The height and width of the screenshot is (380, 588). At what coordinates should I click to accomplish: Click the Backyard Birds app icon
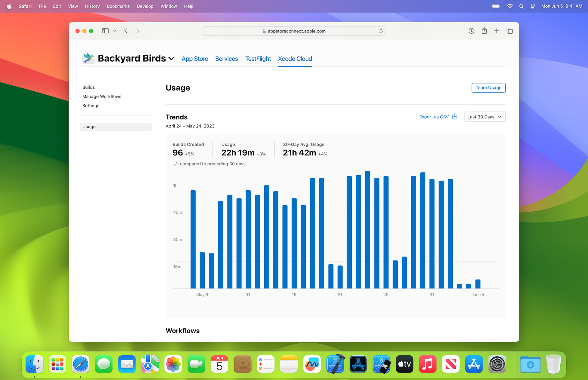[x=89, y=58]
